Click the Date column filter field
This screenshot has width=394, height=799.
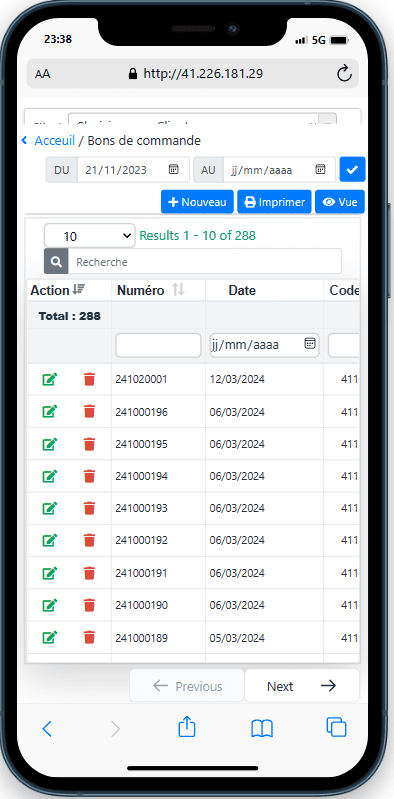tap(265, 345)
